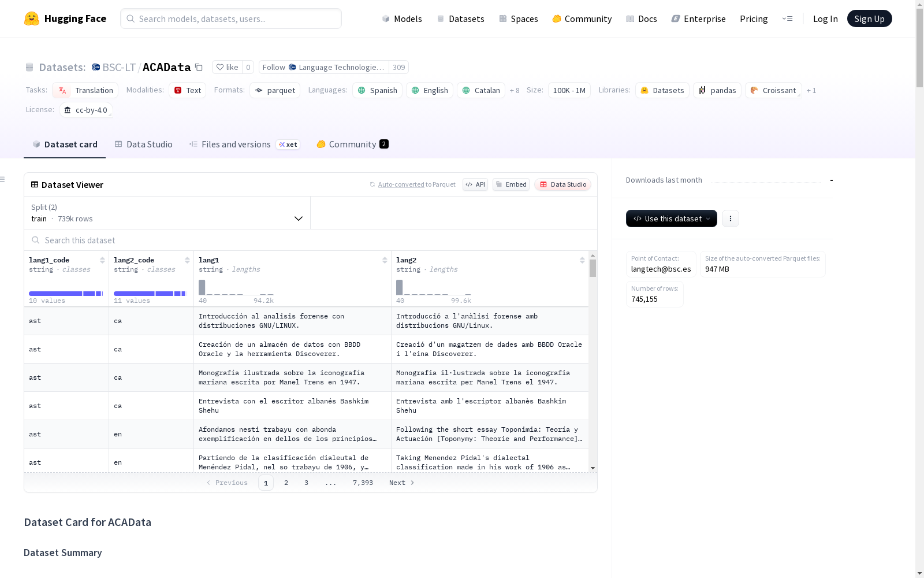
Task: Expand the Split train dropdown
Action: [x=167, y=213]
